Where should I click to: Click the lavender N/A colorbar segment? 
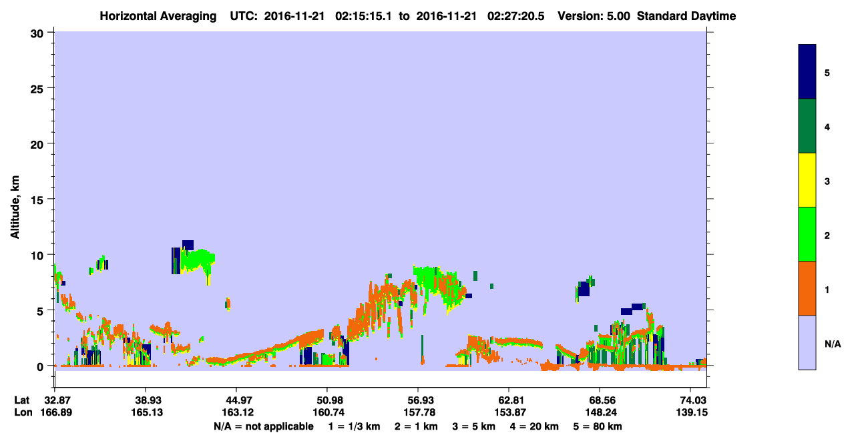807,342
